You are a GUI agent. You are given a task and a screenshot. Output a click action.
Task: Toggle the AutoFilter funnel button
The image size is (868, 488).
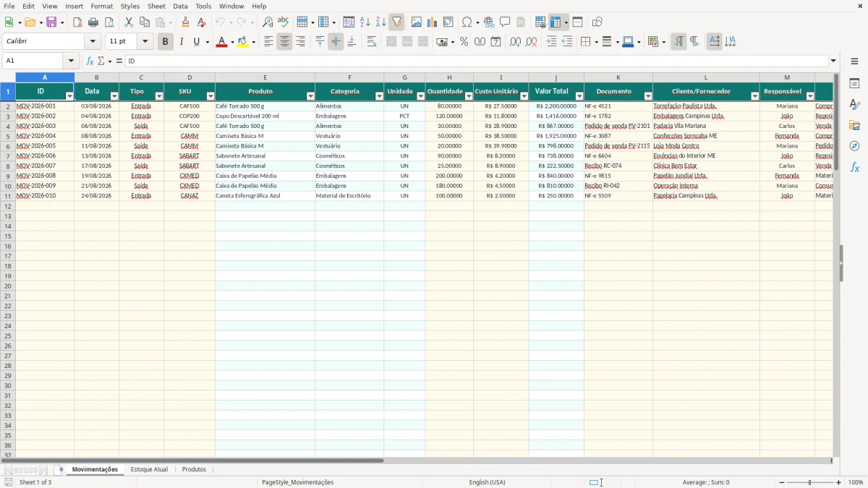pos(396,22)
